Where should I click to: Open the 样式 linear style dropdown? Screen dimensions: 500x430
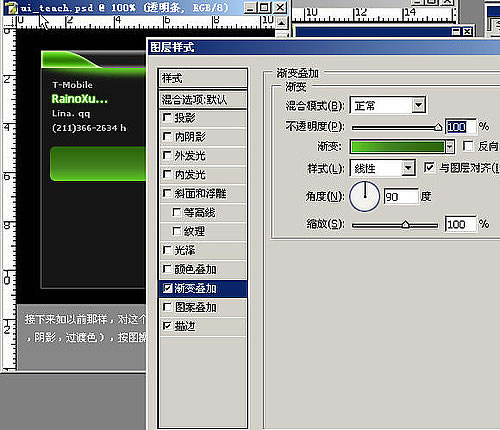click(408, 168)
